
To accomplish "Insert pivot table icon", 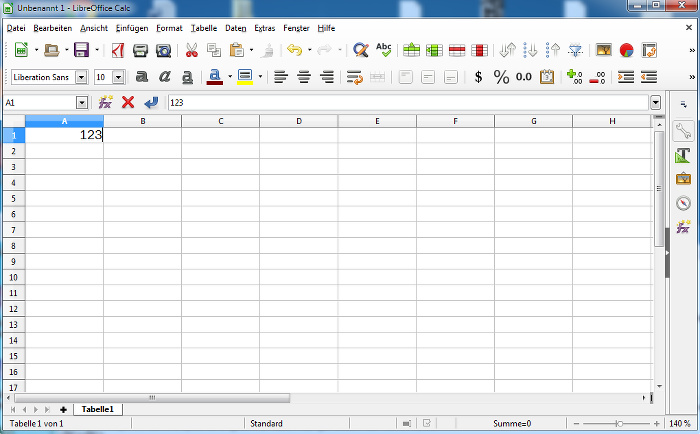I will click(x=649, y=50).
